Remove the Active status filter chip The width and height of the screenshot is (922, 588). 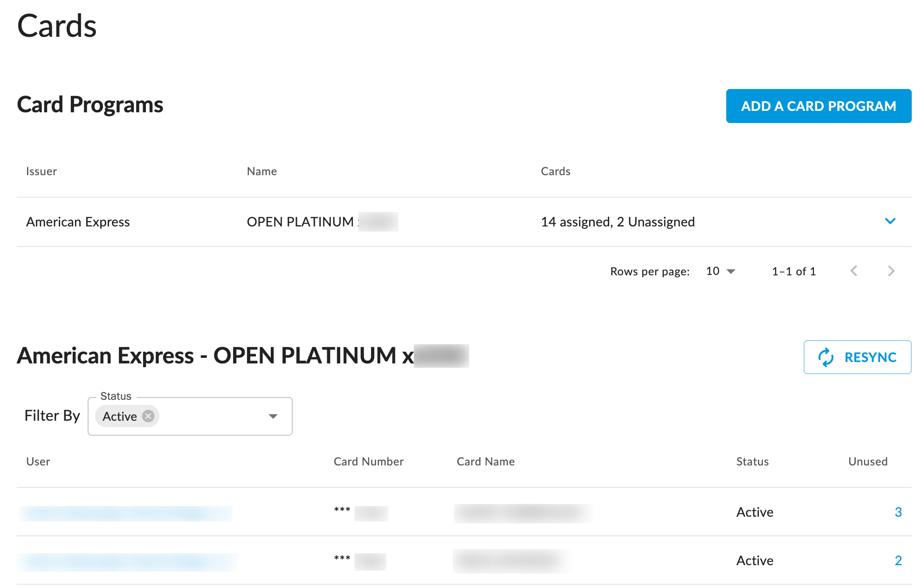pyautogui.click(x=148, y=416)
